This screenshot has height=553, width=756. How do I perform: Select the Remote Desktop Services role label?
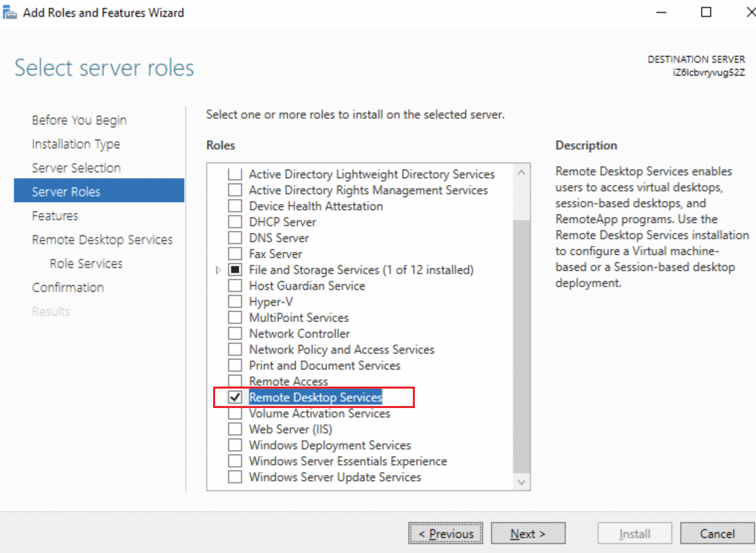pos(315,397)
